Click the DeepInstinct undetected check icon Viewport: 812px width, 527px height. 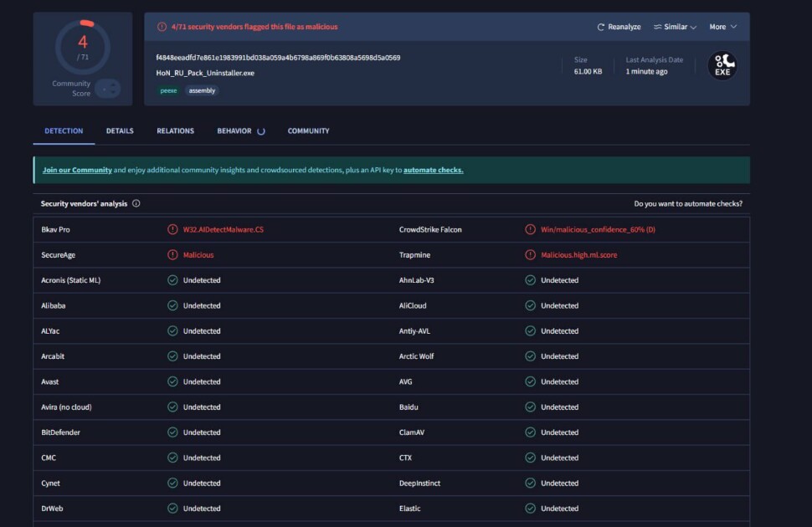point(530,483)
